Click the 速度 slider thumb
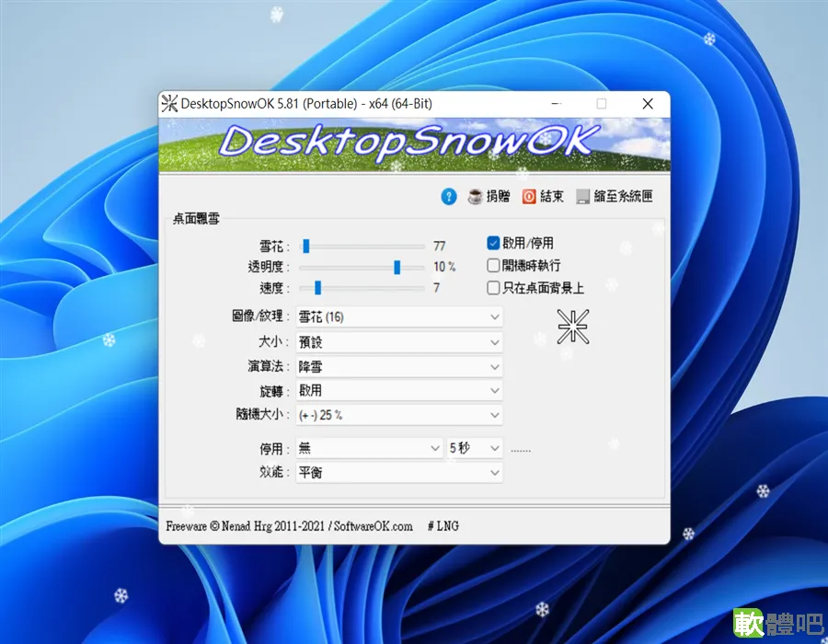 click(317, 288)
